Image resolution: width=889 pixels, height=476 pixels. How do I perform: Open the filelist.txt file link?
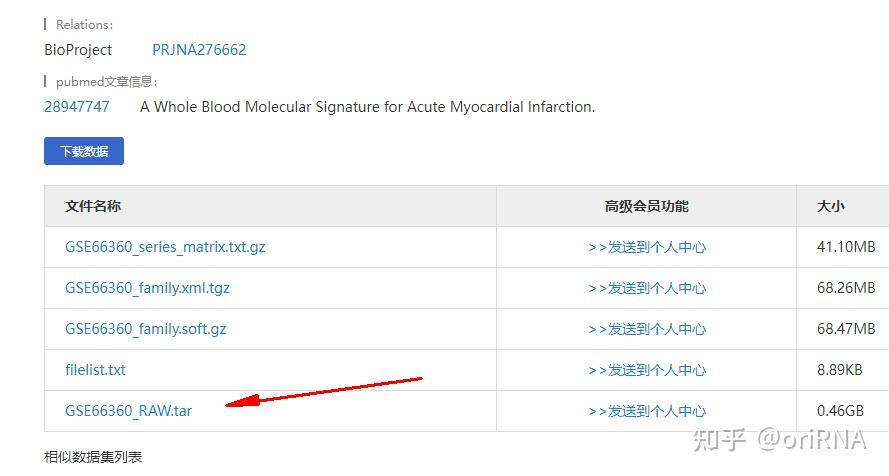pos(95,370)
